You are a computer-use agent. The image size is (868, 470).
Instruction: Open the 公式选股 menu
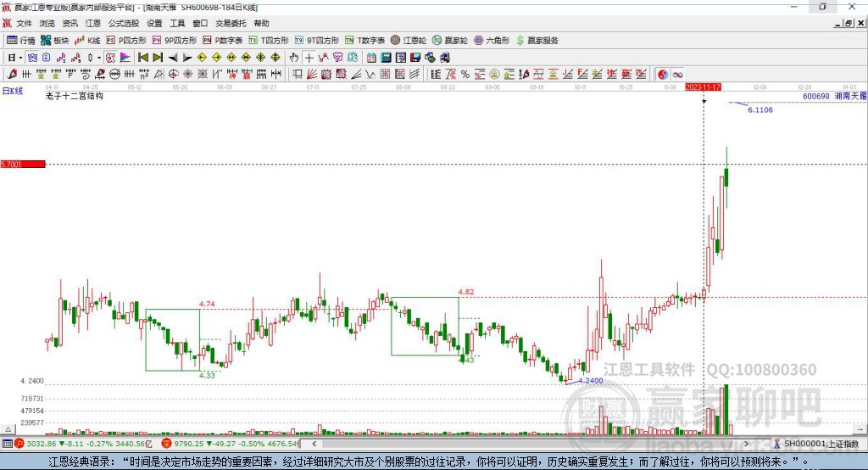tap(124, 23)
